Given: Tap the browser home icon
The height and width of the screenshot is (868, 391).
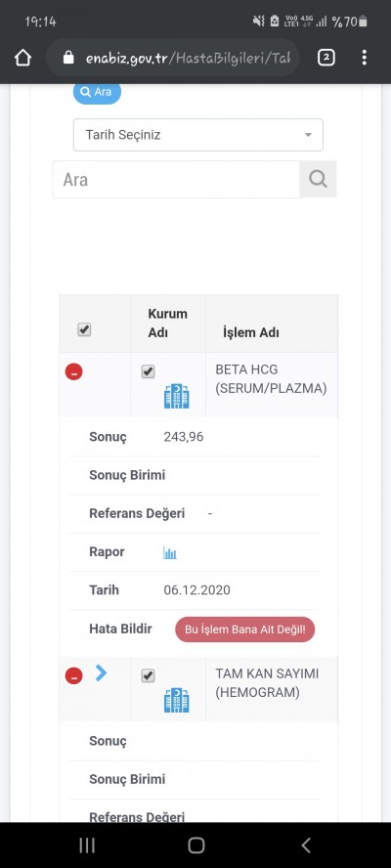Looking at the screenshot, I should tap(22, 58).
